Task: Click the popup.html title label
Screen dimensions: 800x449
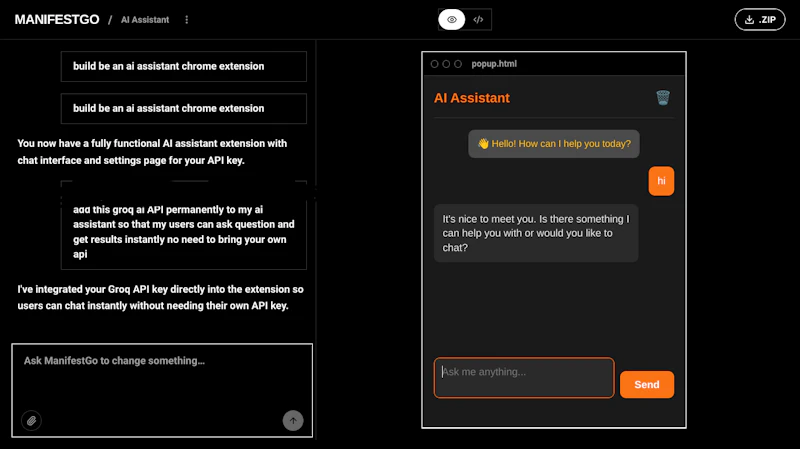Action: (x=494, y=64)
